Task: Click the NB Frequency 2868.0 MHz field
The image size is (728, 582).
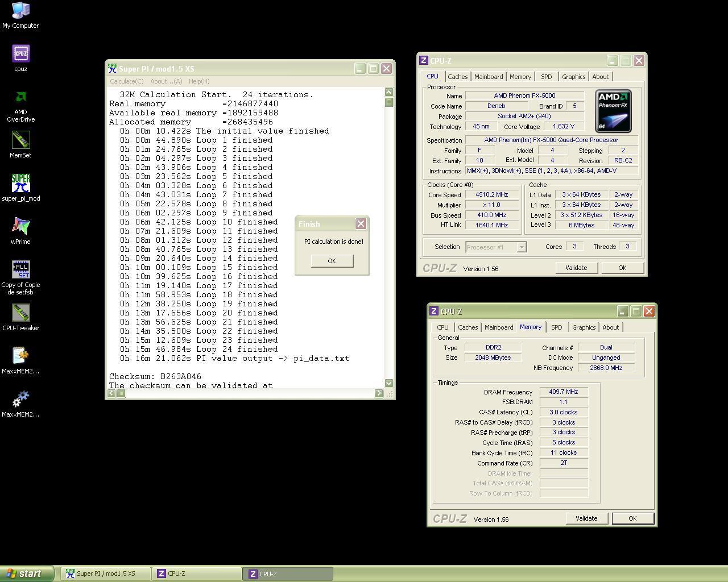Action: click(606, 368)
